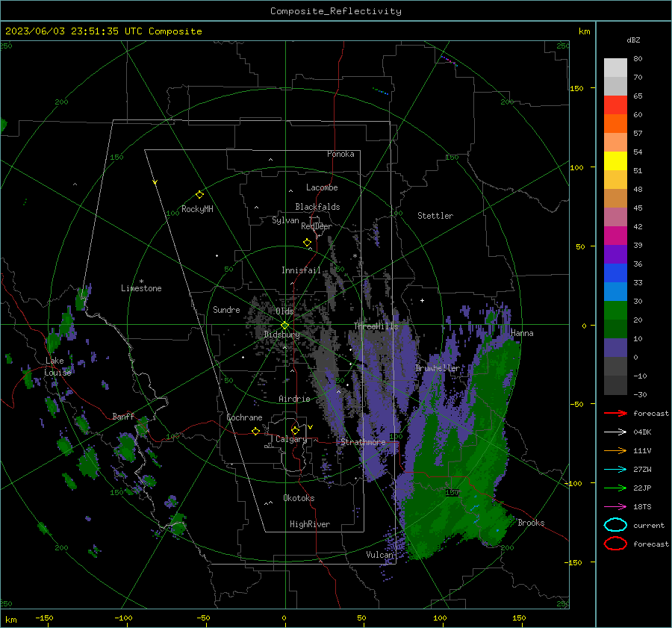Click the Innisfail town label
This screenshot has height=628, width=672.
pyautogui.click(x=301, y=270)
